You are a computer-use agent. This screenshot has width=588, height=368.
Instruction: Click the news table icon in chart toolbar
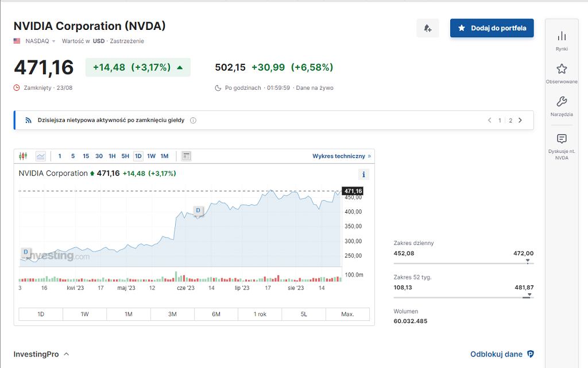(x=187, y=156)
